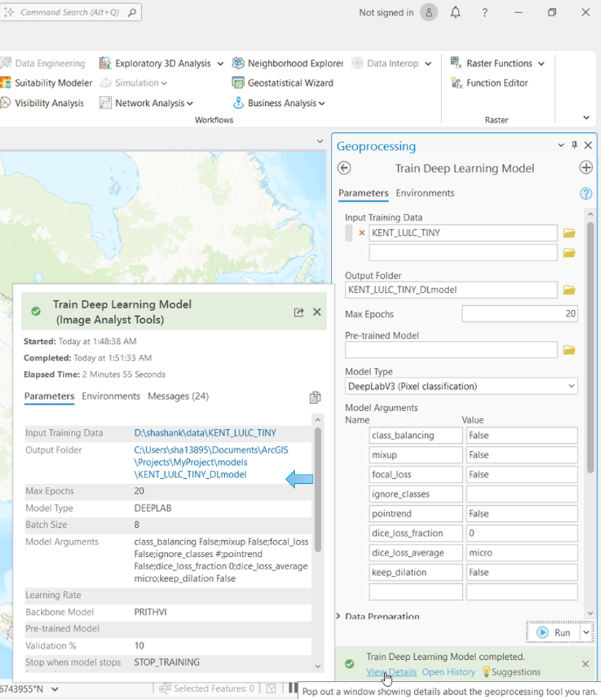Go back with Geoprocessing back arrow
This screenshot has width=601, height=700.
[345, 168]
